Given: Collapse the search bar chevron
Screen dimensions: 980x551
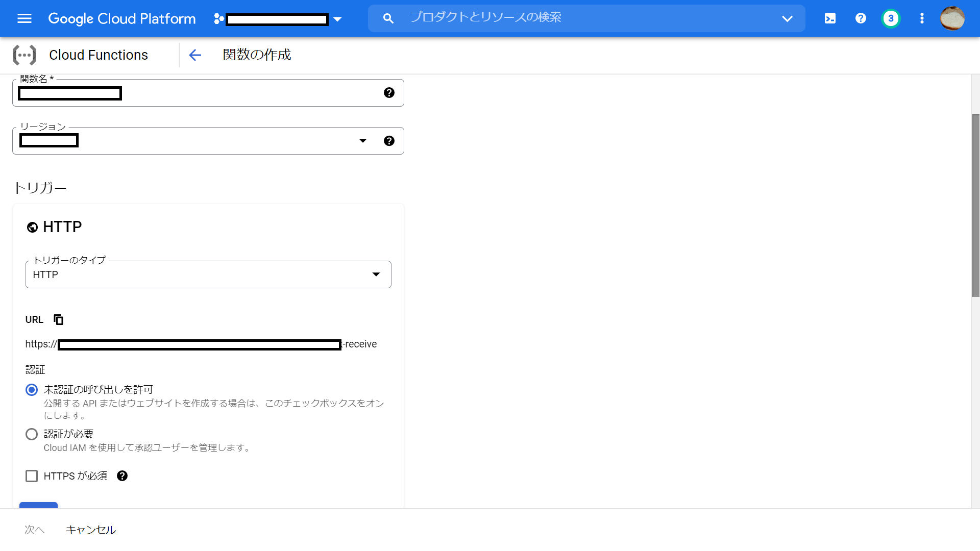Looking at the screenshot, I should tap(787, 18).
